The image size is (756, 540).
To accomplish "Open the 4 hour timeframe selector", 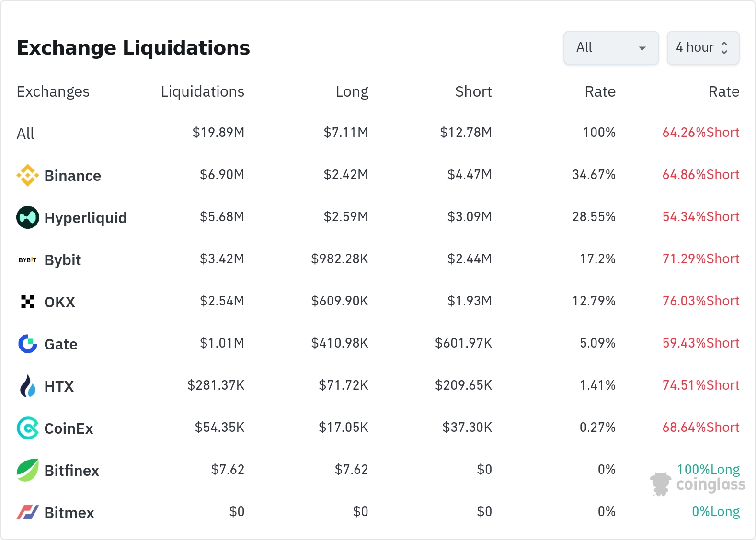I will pyautogui.click(x=703, y=48).
